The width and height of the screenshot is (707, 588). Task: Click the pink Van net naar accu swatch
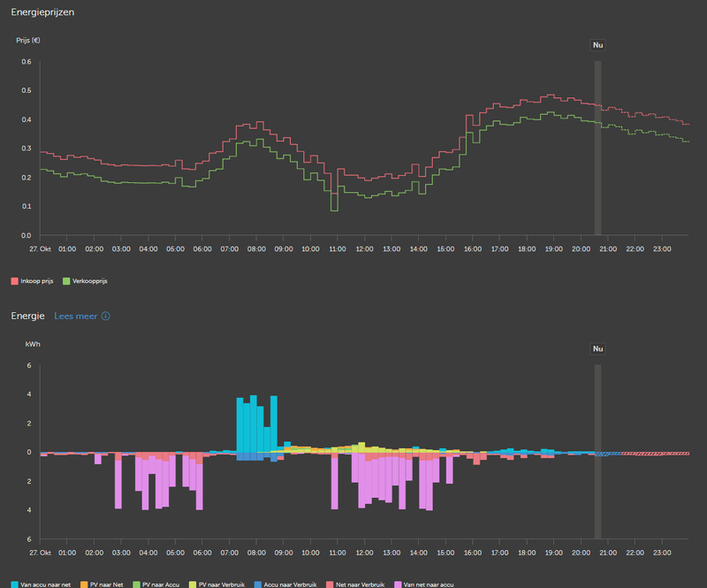(398, 584)
